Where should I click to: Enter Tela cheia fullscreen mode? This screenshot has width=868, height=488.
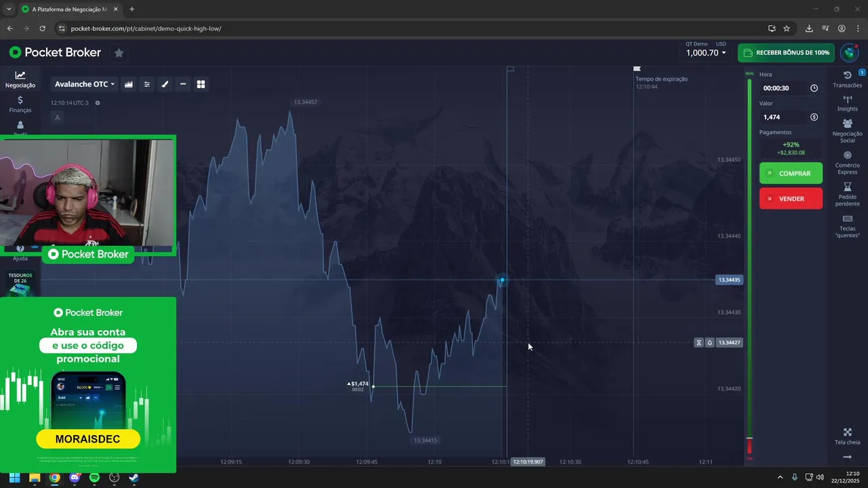(x=848, y=436)
